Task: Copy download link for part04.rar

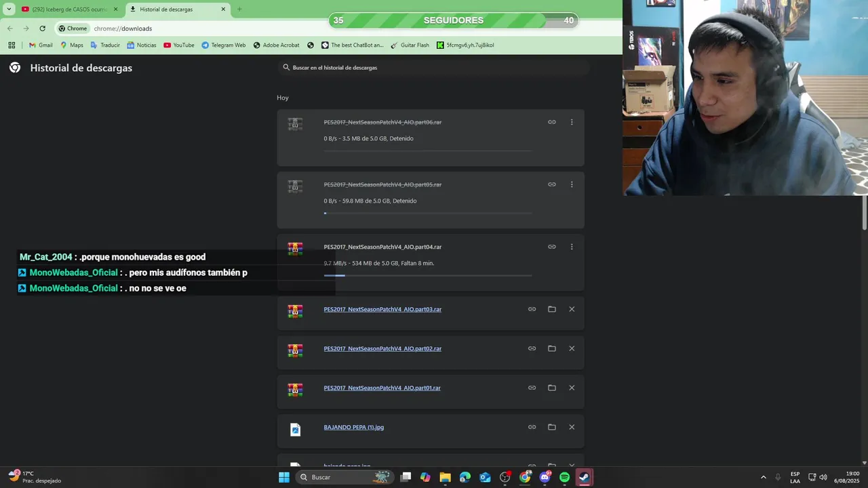Action: pyautogui.click(x=552, y=247)
